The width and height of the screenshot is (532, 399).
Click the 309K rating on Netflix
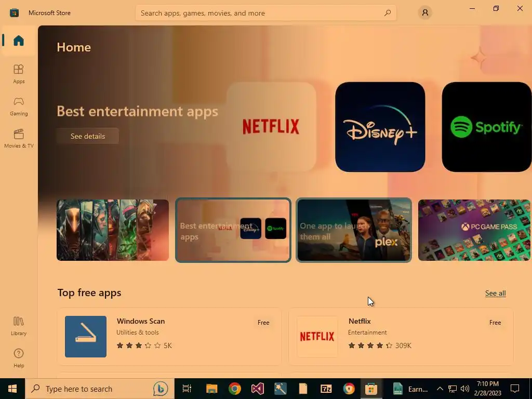[x=403, y=345]
